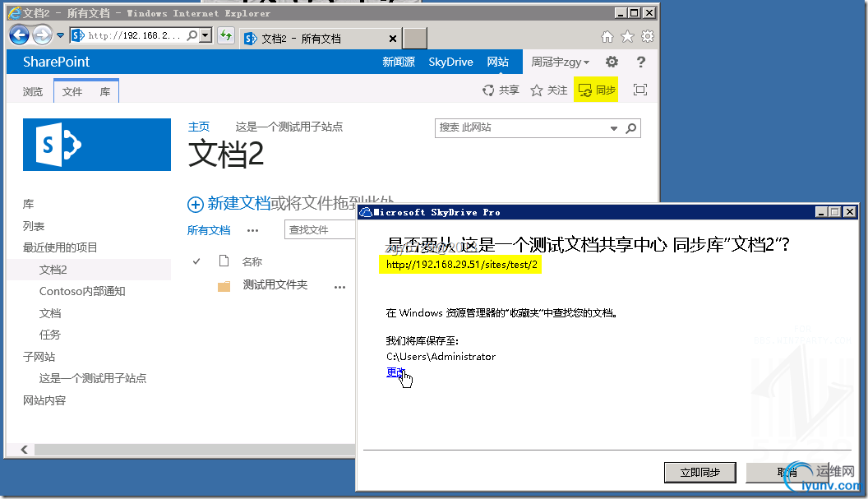Click the 取消 cancel button
This screenshot has height=499, width=868.
(787, 473)
